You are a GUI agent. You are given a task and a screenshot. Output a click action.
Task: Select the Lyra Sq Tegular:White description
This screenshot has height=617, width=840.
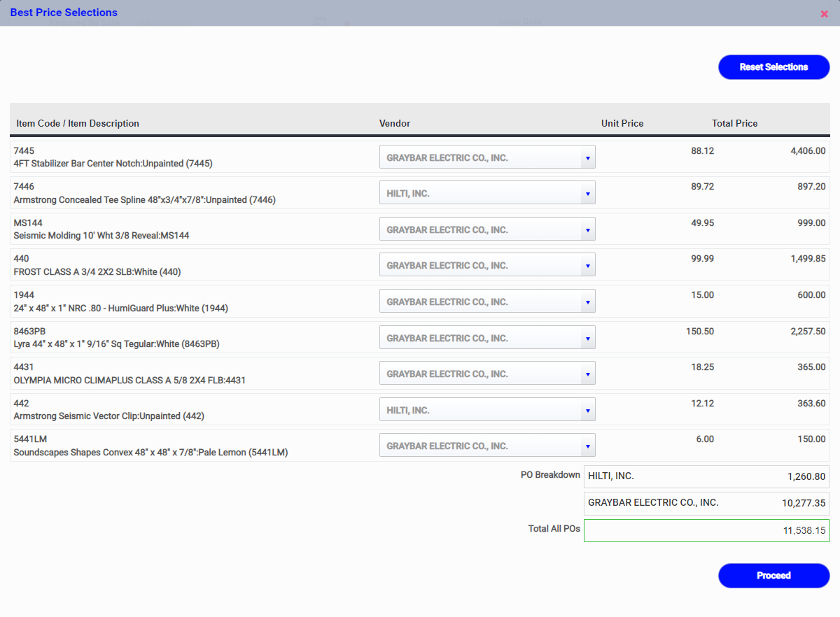point(117,344)
